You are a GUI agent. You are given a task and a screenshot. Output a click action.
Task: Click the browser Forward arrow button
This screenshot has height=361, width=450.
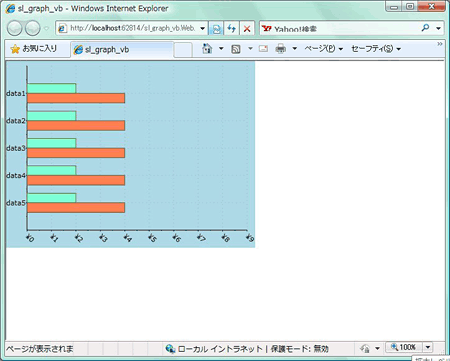point(33,28)
